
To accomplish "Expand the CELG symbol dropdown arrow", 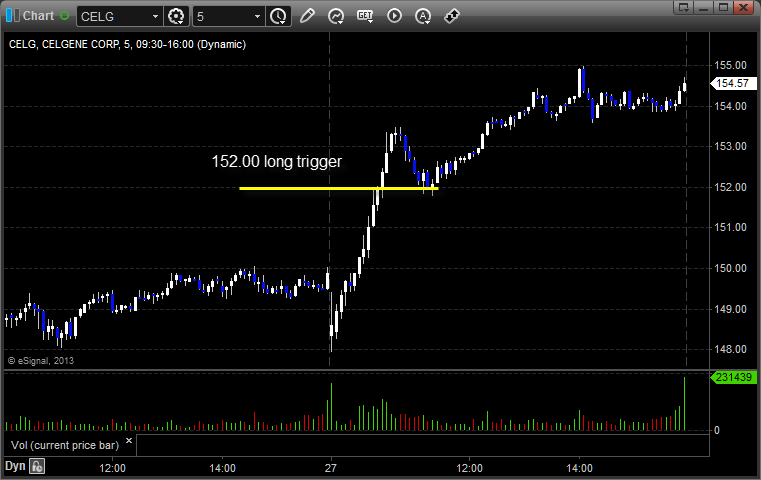I will click(155, 17).
